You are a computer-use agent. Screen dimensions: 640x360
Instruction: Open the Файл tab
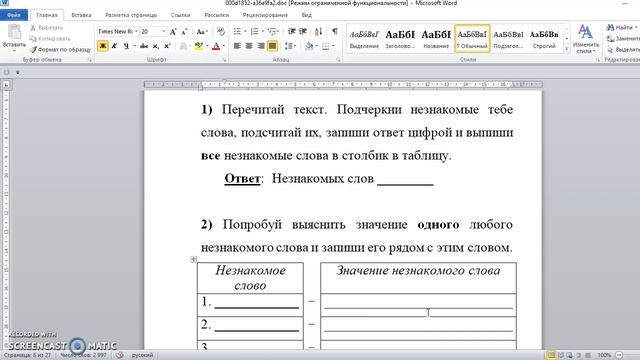pyautogui.click(x=14, y=15)
